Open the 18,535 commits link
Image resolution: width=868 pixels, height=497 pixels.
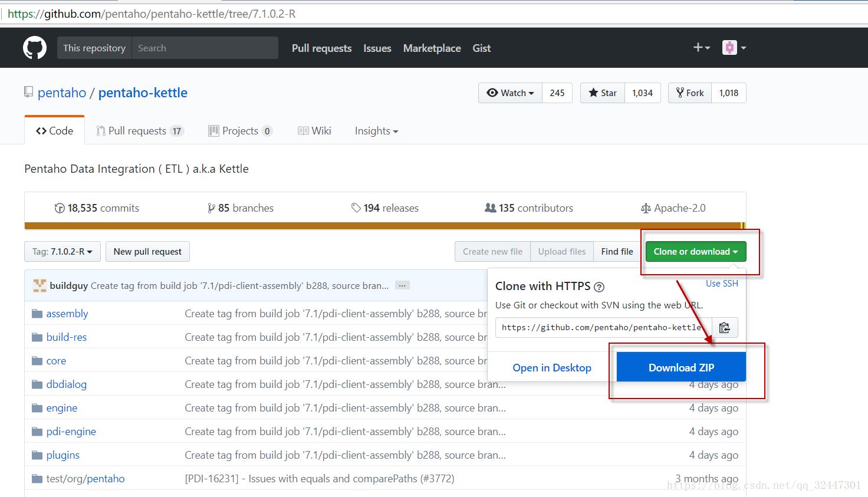(97, 208)
